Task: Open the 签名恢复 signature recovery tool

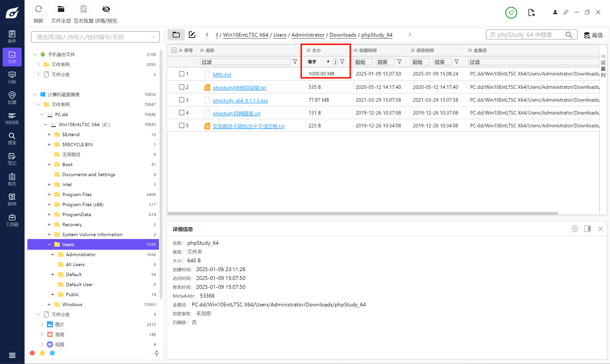Action: (x=83, y=9)
